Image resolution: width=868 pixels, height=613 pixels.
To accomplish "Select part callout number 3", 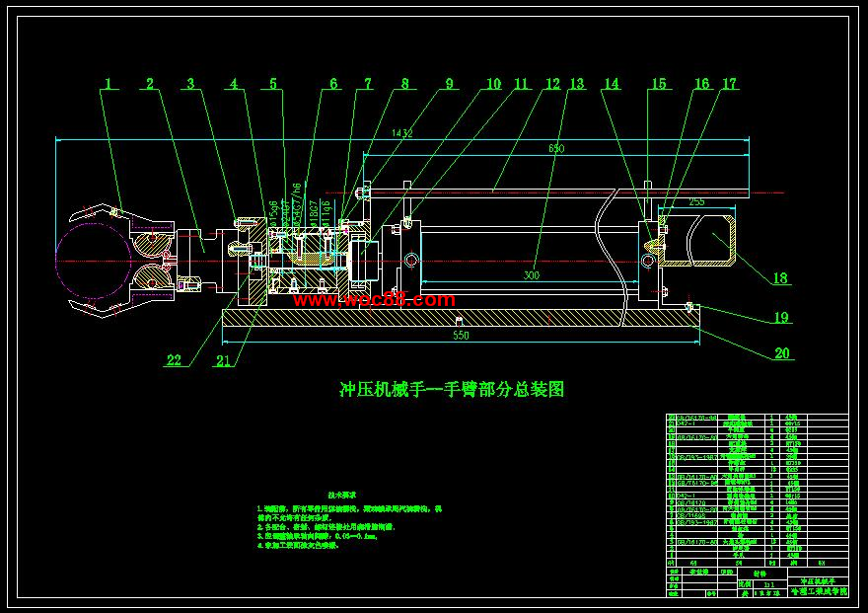I will (x=191, y=84).
